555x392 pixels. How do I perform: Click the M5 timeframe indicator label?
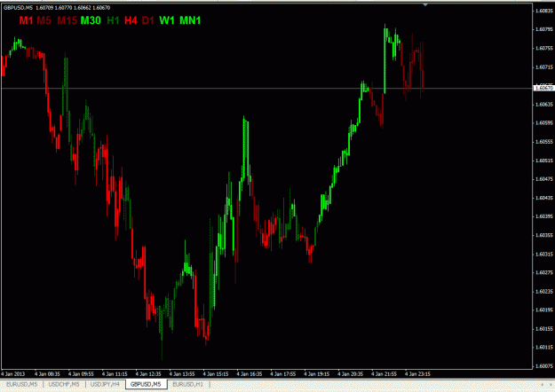point(44,20)
